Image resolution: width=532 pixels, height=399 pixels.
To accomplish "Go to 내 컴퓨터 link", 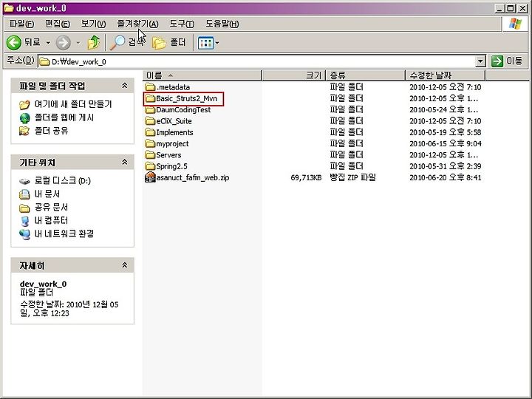I will pos(52,220).
